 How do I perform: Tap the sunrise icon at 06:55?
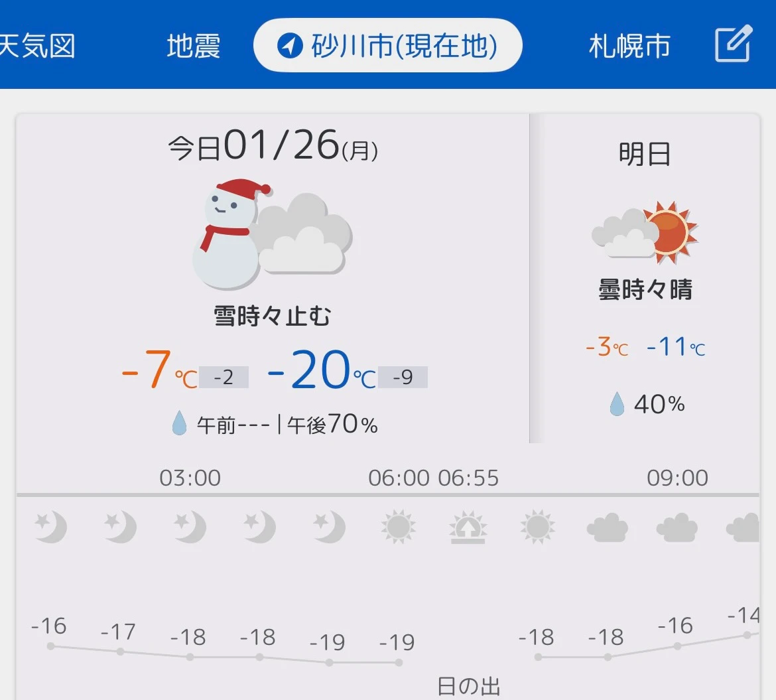tap(468, 528)
